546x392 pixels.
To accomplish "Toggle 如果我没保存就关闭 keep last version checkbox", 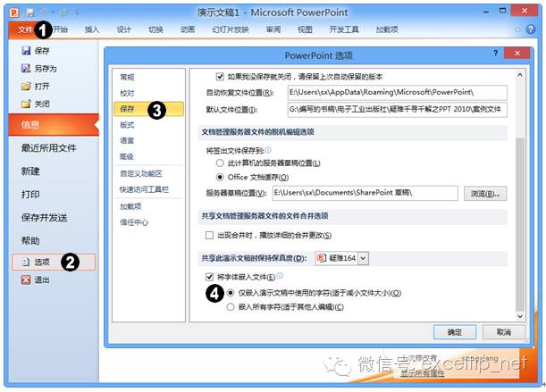I will click(220, 76).
